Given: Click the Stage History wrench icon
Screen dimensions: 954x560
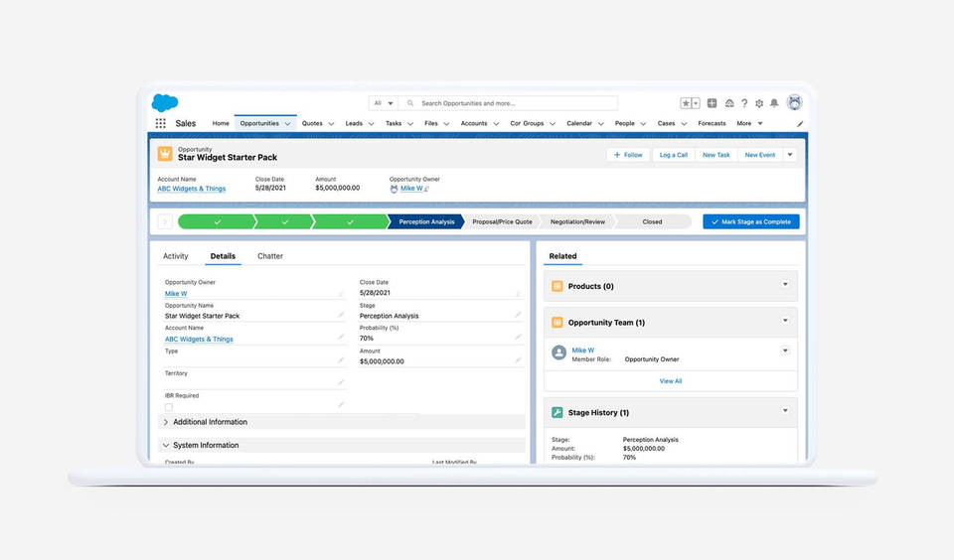Looking at the screenshot, I should tap(556, 412).
